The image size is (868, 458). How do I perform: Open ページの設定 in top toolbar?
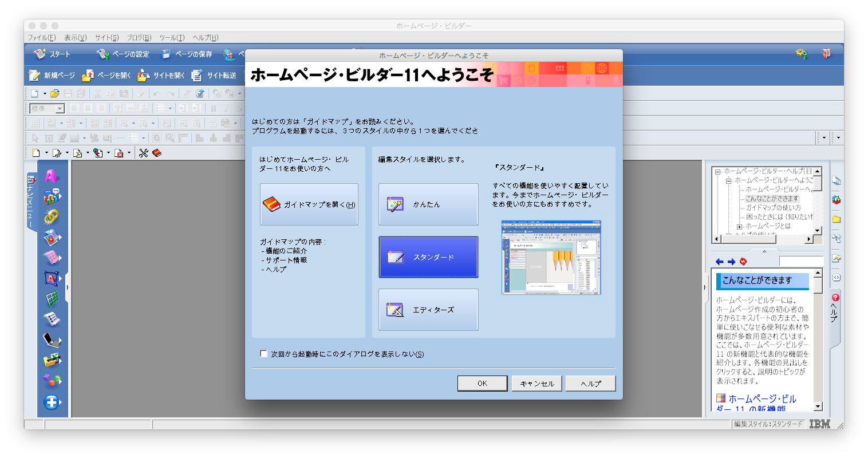(123, 54)
